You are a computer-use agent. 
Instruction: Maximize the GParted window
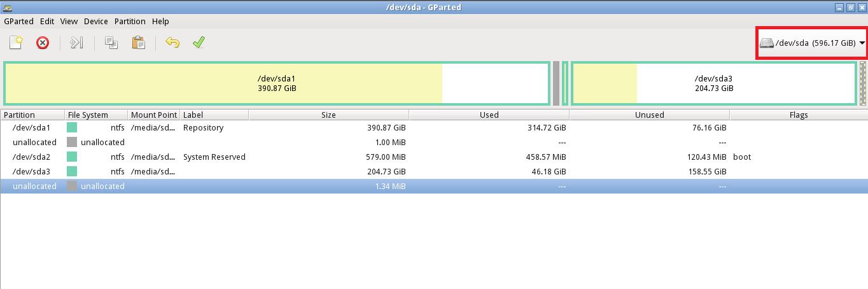click(850, 7)
